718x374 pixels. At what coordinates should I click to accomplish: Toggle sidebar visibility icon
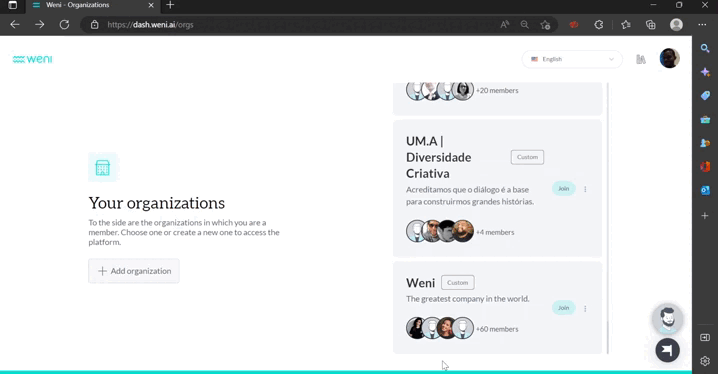[x=705, y=337]
